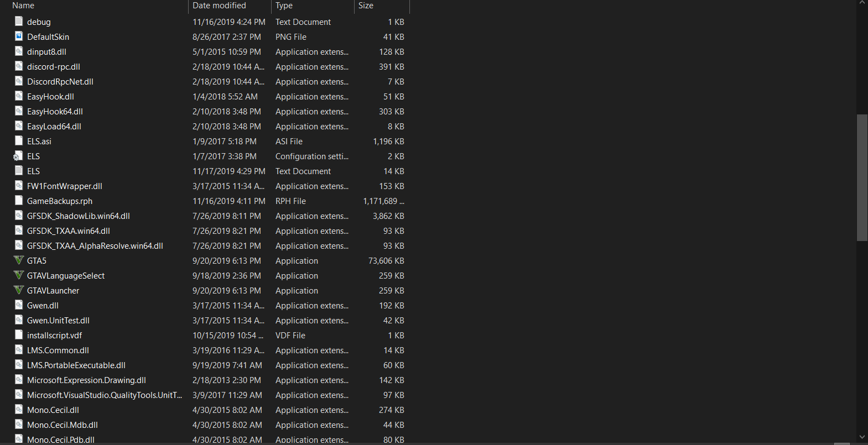Screen dimensions: 868x445
Task: Click the Microsoft.Expression.Drawing.dll file icon
Action: (x=19, y=380)
